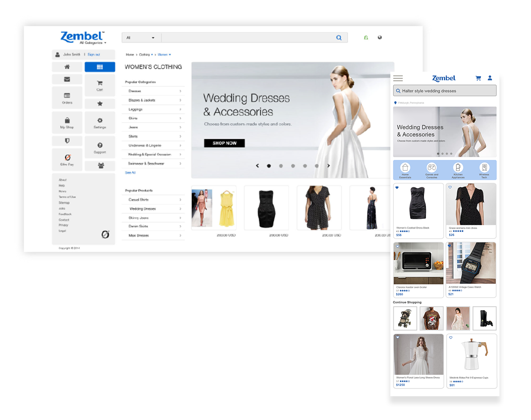The width and height of the screenshot is (531, 420).
Task: Toggle heart on Wednink Moka Pot item
Action: [451, 338]
